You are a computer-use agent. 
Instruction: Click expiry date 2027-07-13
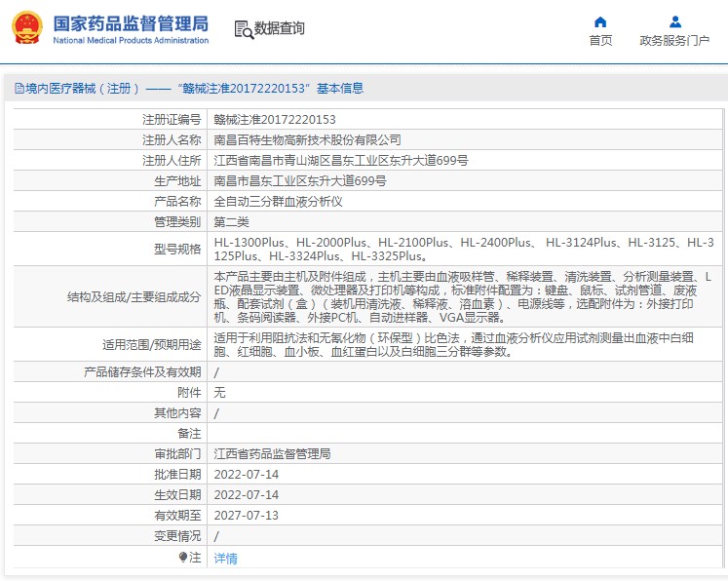point(246,516)
